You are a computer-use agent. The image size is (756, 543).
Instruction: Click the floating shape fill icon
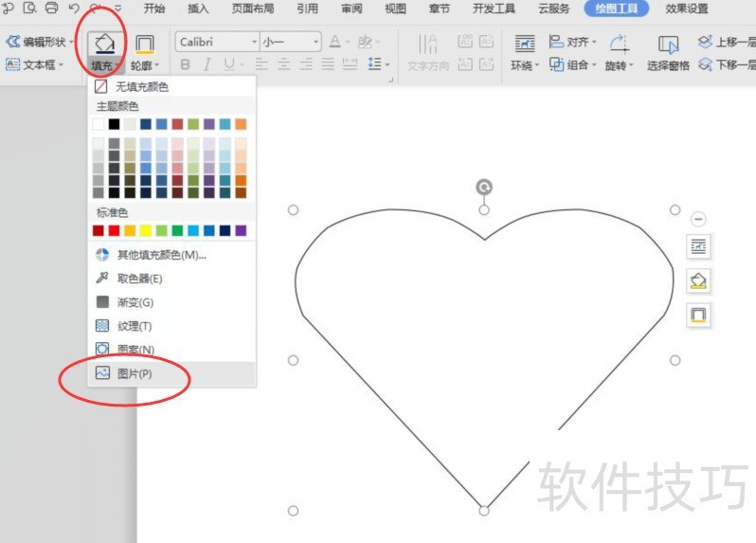point(698,281)
